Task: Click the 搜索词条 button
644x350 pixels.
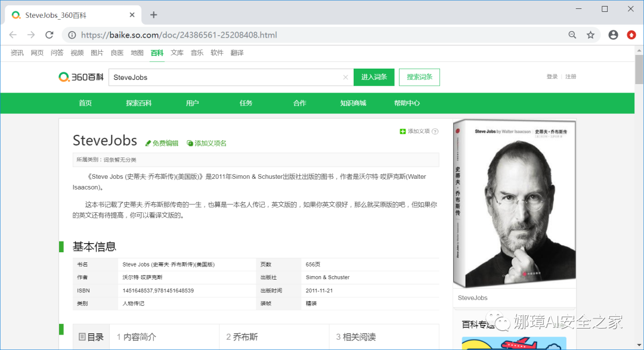Action: (419, 78)
